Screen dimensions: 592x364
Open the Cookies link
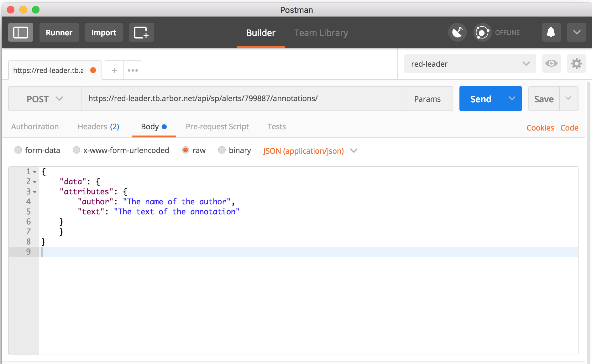pyautogui.click(x=540, y=128)
